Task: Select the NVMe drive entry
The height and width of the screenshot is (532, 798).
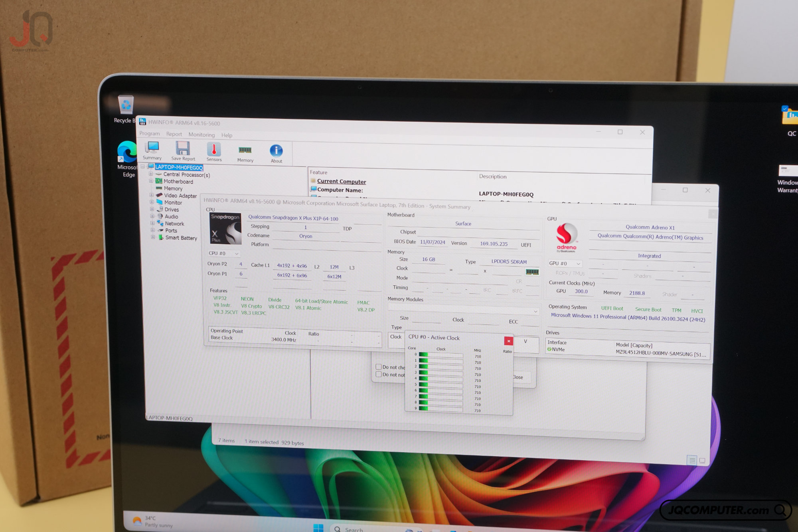Action: 555,350
